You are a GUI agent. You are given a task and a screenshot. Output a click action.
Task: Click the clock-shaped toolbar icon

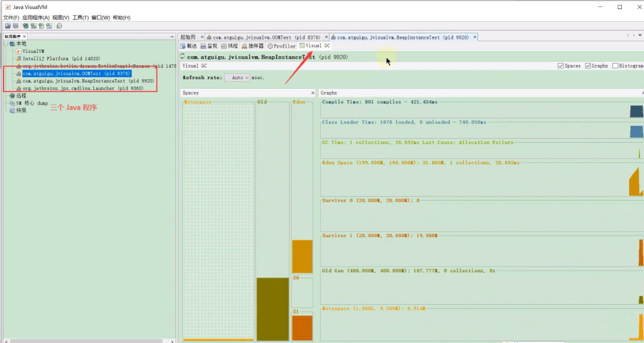[x=59, y=26]
